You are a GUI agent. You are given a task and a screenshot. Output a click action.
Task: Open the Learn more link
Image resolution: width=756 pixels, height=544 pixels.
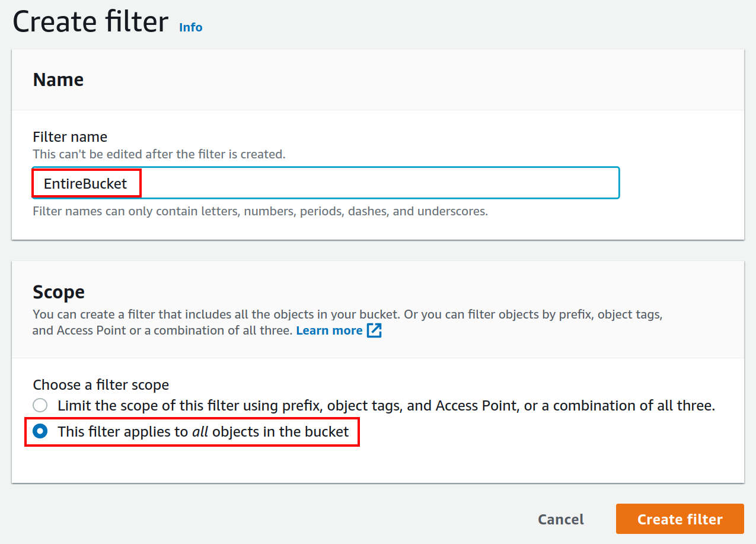[329, 330]
